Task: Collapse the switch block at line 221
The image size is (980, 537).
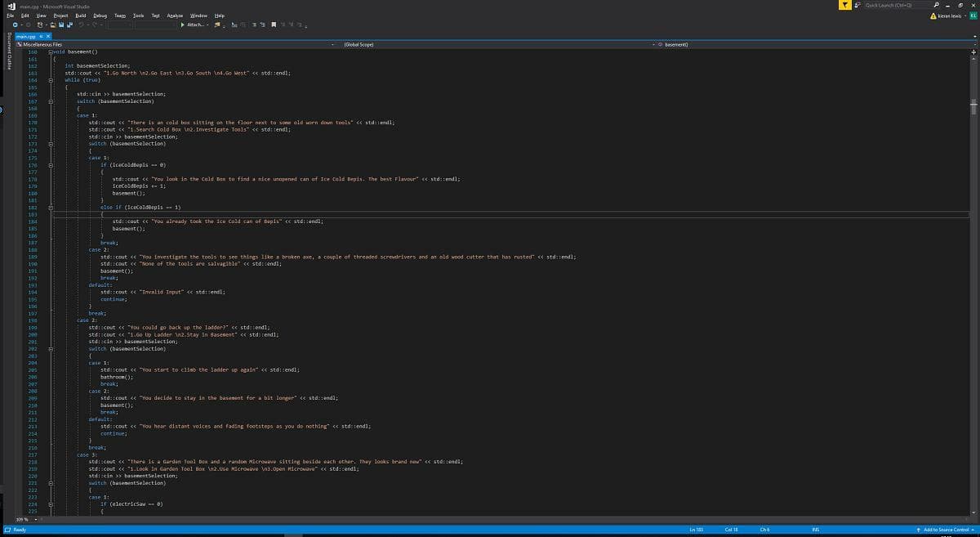Action: (51, 483)
